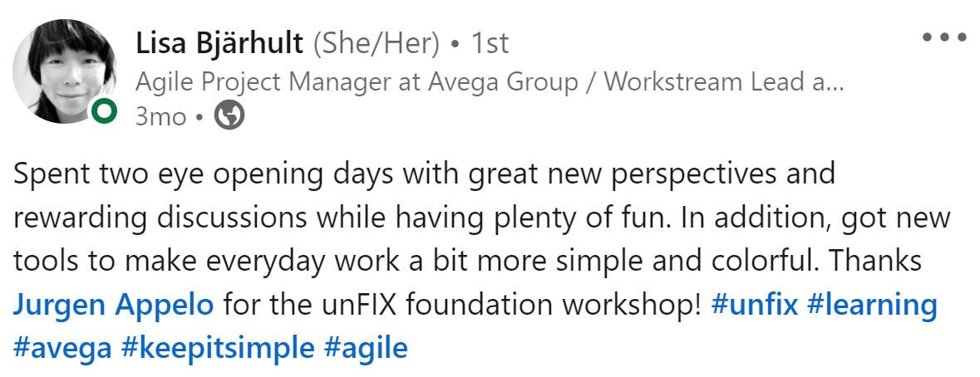This screenshot has height=377, width=980.
Task: Open the #unfix hashtag
Action: (x=755, y=306)
